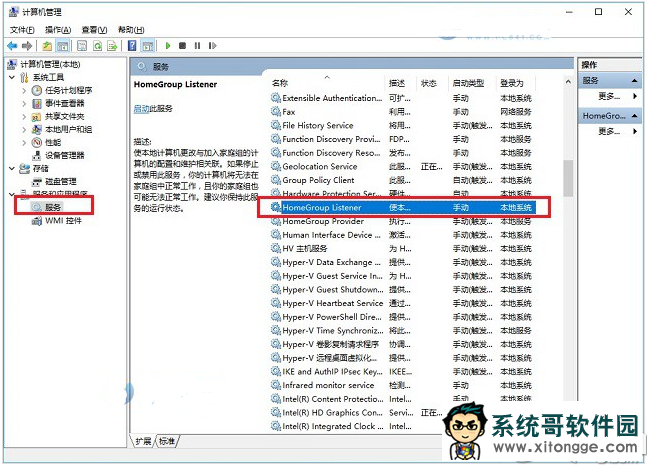Select 设备管理器 in the tree

coord(58,156)
